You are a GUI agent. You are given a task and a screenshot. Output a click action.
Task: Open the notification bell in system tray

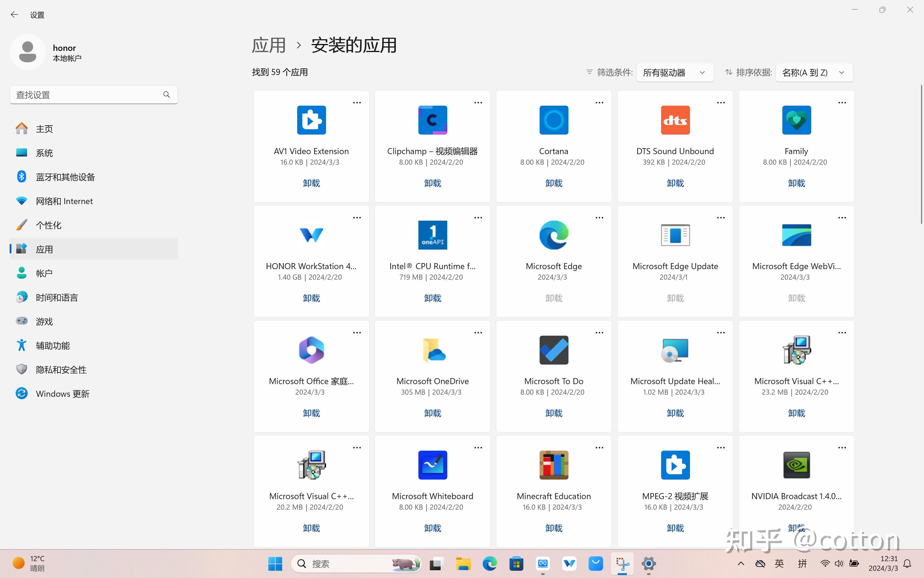[907, 564]
